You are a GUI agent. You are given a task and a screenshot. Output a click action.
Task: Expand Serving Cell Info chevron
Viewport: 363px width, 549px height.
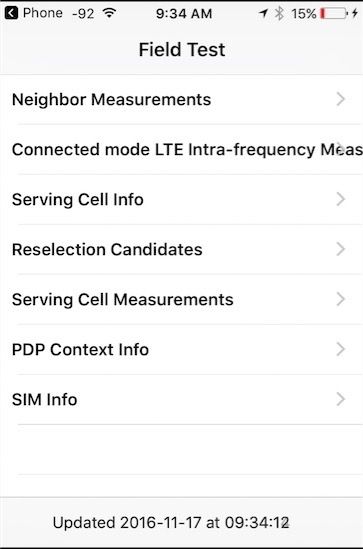coord(341,199)
